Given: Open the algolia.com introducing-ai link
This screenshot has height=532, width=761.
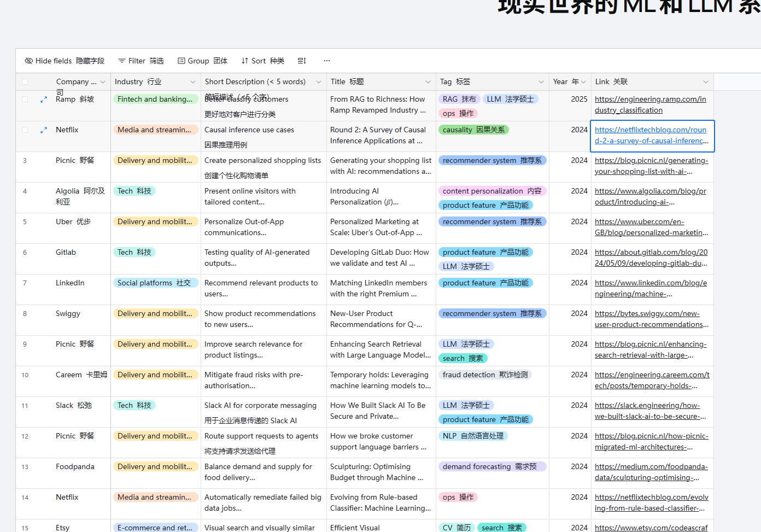Looking at the screenshot, I should coord(651,196).
